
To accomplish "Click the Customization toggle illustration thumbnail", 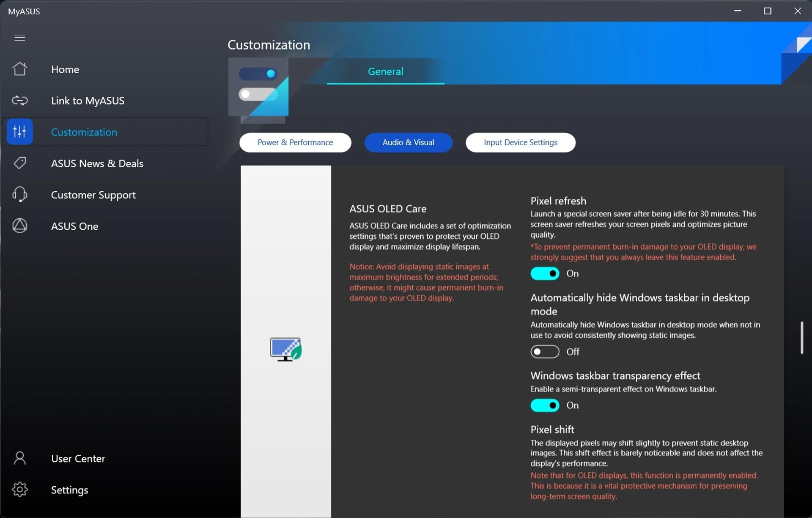I will click(x=258, y=90).
